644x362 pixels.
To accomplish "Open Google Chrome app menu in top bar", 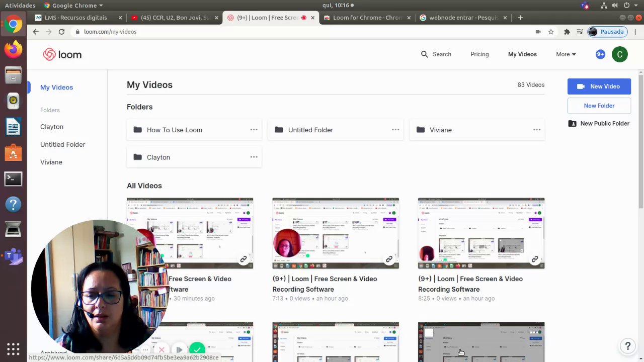I will click(73, 6).
